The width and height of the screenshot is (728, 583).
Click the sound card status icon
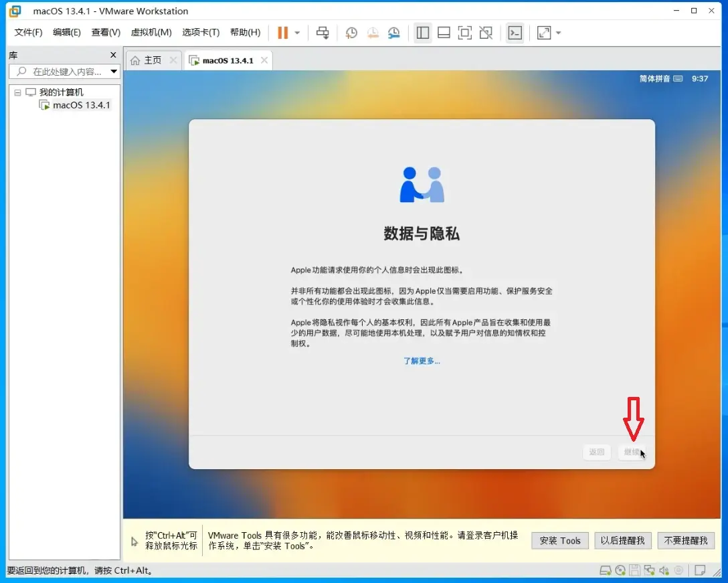[x=664, y=570]
